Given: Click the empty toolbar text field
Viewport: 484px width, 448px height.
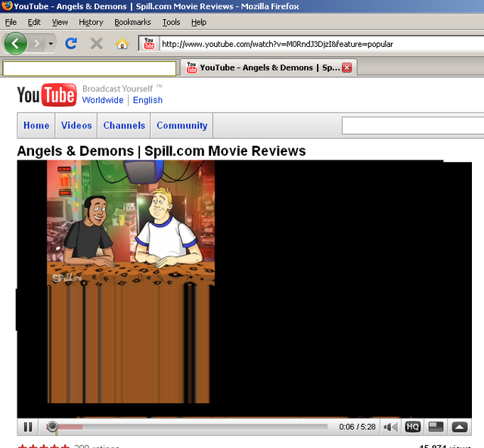Looking at the screenshot, I should point(89,68).
